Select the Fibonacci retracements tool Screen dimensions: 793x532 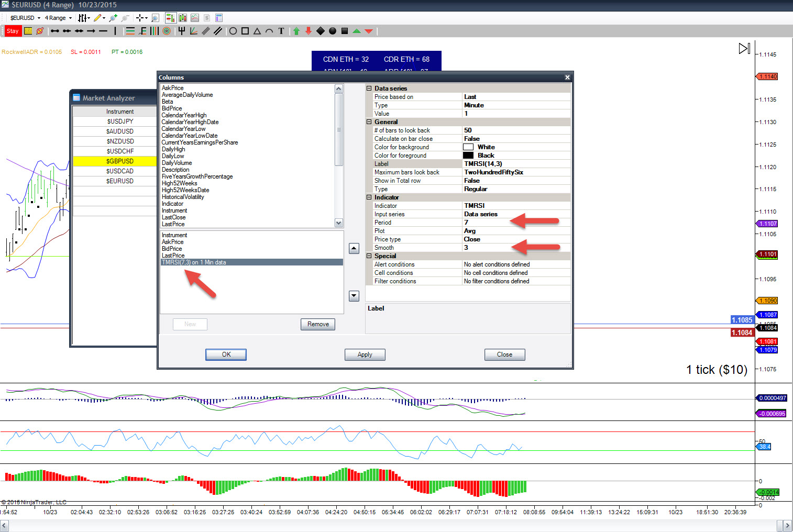[x=130, y=31]
